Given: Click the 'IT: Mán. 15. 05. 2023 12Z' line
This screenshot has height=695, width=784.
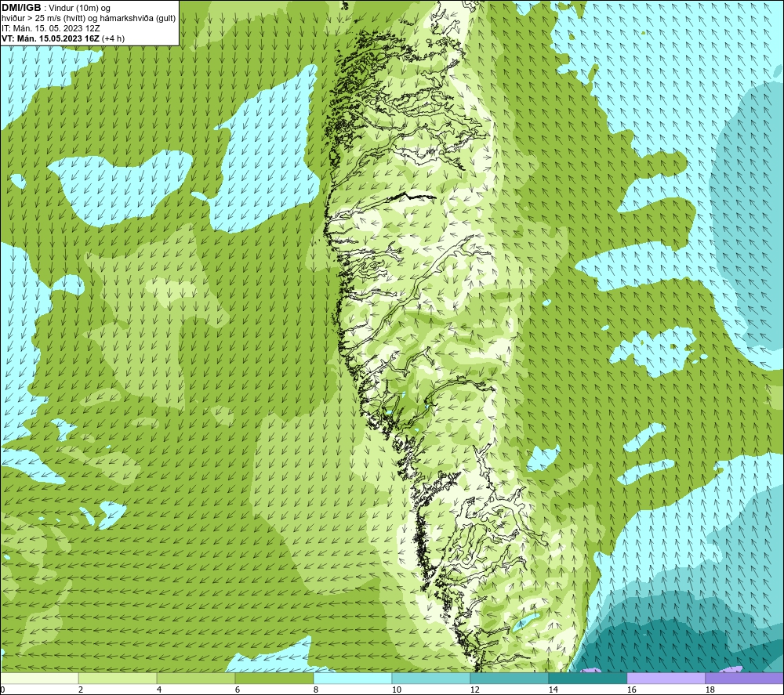Looking at the screenshot, I should click(x=50, y=28).
